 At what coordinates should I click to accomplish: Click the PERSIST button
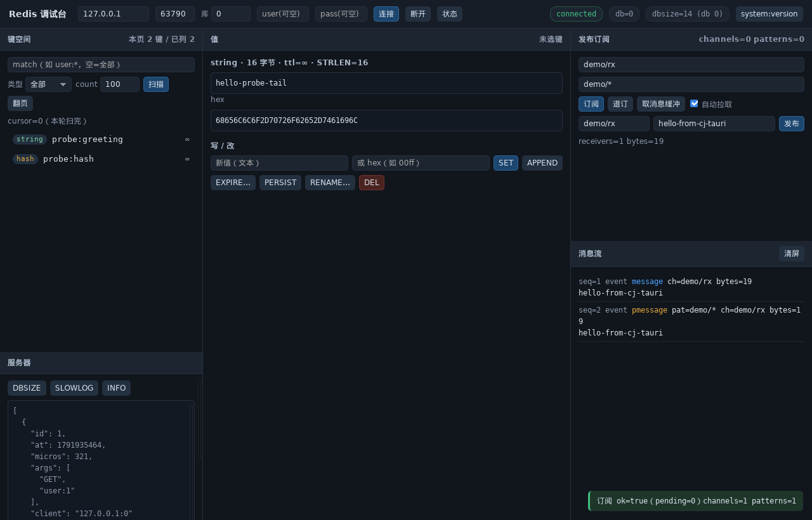(x=280, y=183)
